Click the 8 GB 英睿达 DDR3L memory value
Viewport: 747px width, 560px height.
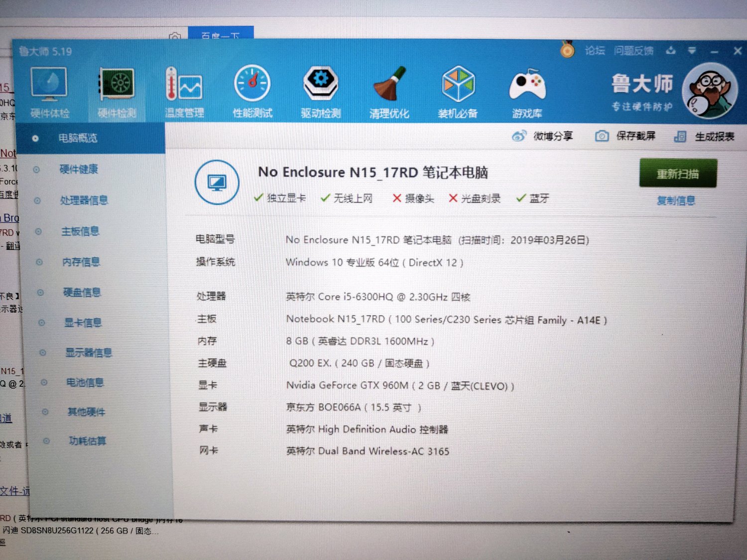[x=361, y=341]
